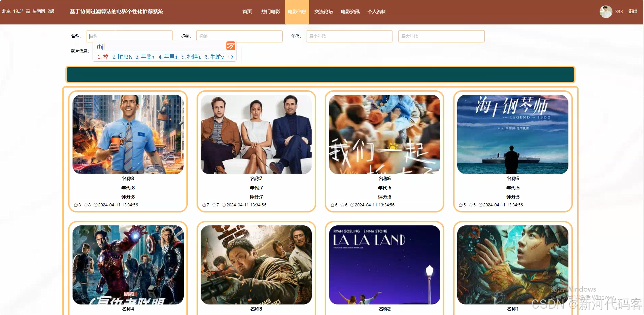Choose IME candidate 4.年里
This screenshot has height=315, width=644.
click(168, 57)
